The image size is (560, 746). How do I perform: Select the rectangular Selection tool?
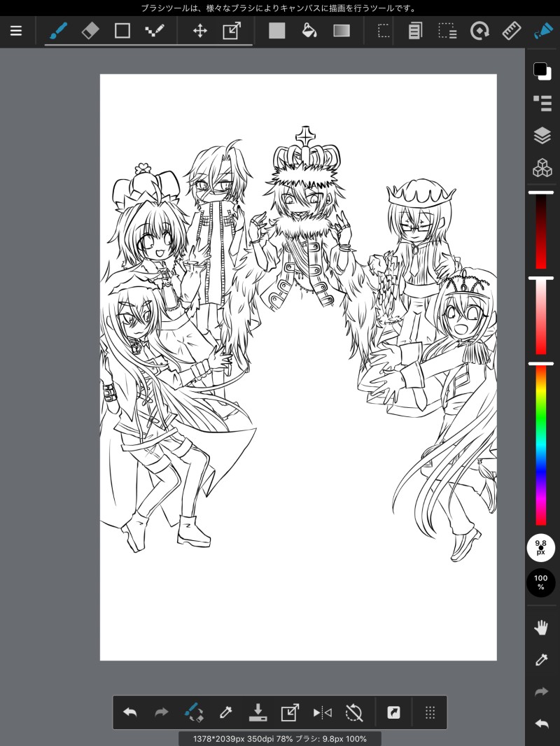pyautogui.click(x=384, y=31)
